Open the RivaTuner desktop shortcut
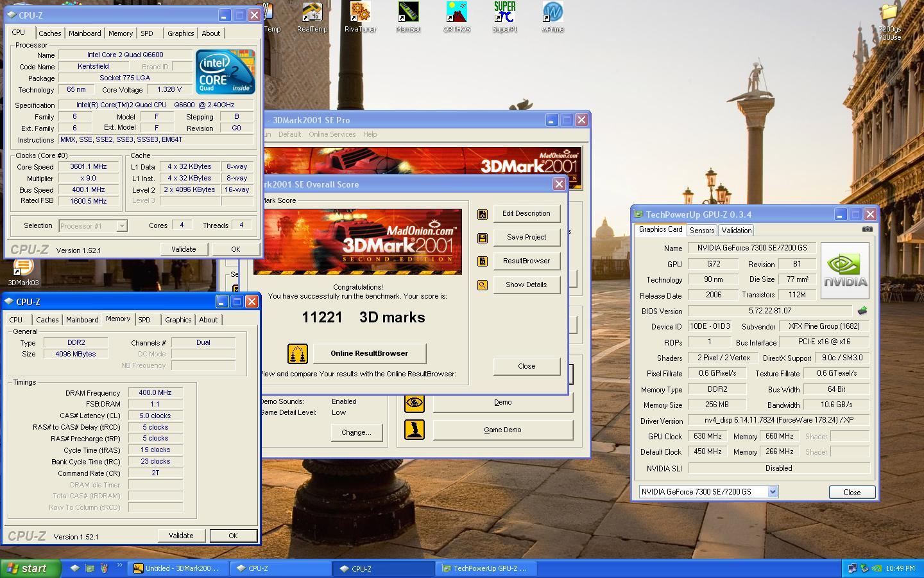This screenshot has width=924, height=578. point(360,17)
